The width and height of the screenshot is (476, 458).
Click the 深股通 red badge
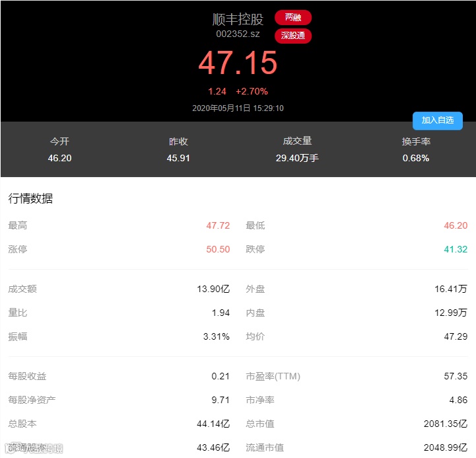(x=293, y=36)
